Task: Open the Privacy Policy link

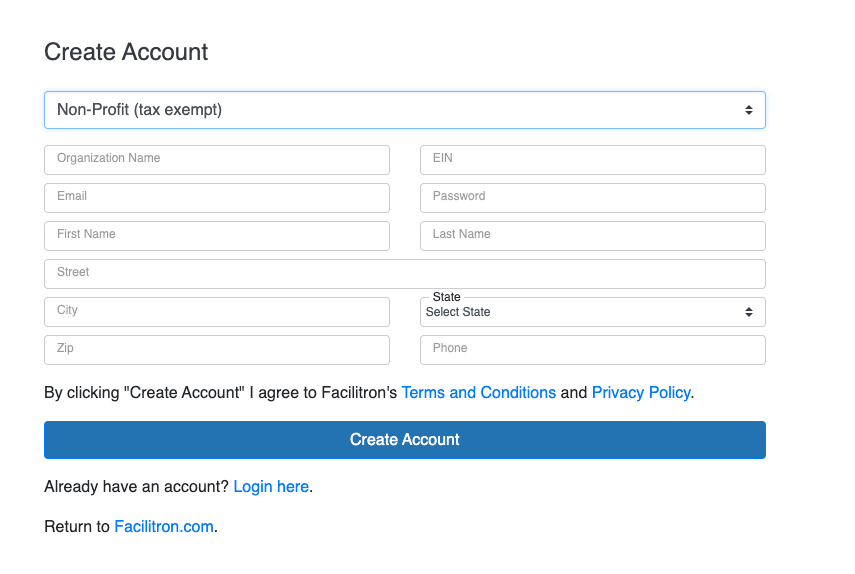Action: [641, 392]
